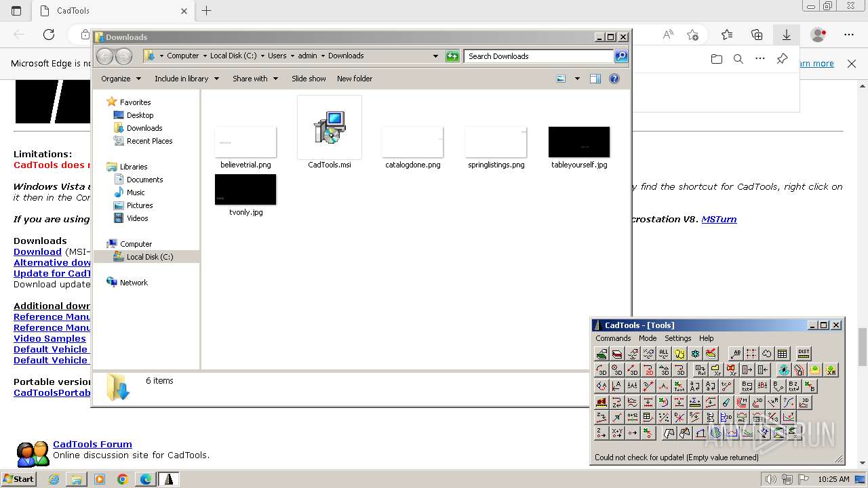
Task: Click the green contour map icon in CadTools
Action: 716,432
